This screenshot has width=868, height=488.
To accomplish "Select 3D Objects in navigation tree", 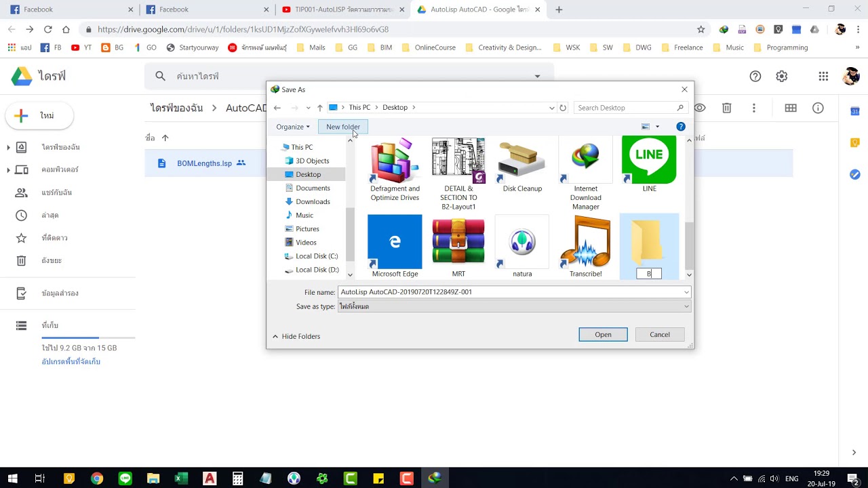I will [x=312, y=161].
